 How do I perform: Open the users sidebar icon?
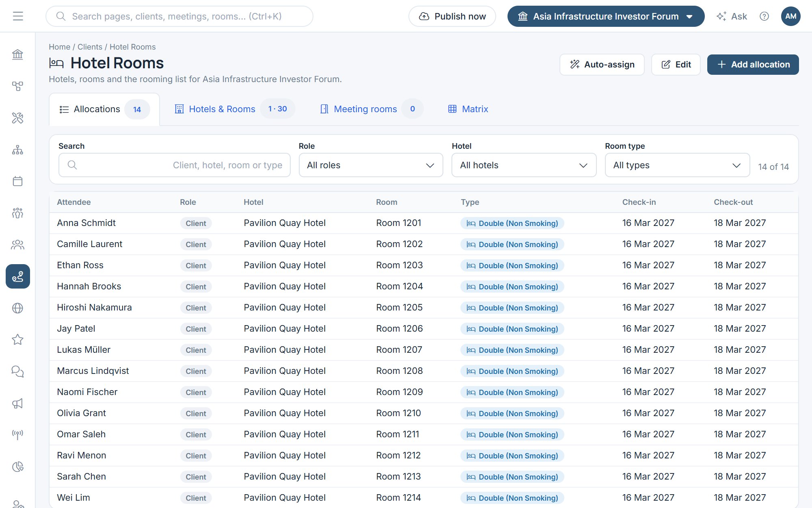tap(17, 245)
